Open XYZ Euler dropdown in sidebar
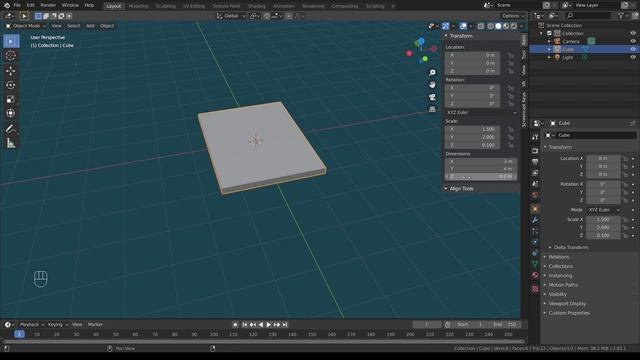The width and height of the screenshot is (640, 360). (481, 112)
